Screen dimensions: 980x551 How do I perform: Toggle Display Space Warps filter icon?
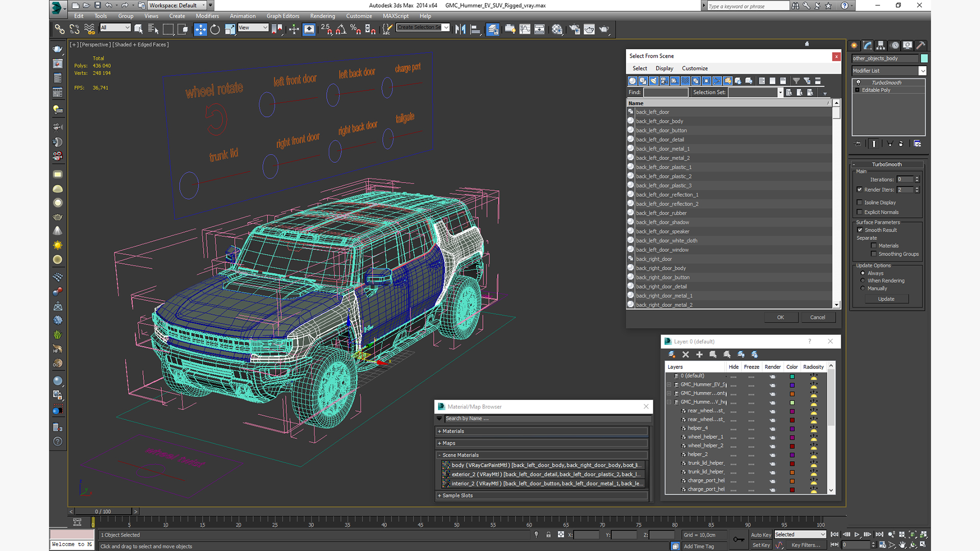[685, 81]
